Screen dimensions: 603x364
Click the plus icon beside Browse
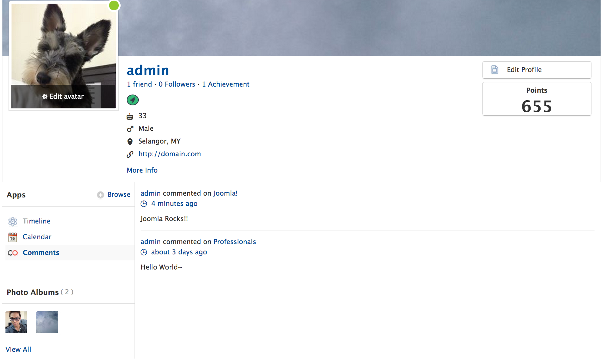pyautogui.click(x=100, y=195)
